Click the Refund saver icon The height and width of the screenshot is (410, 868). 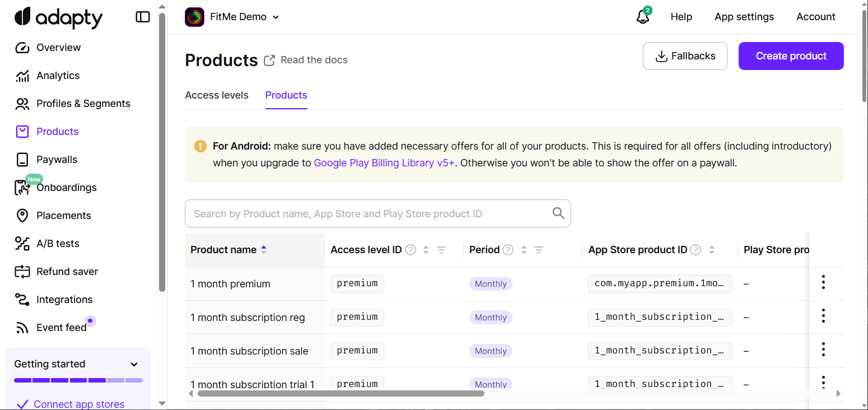coord(21,271)
